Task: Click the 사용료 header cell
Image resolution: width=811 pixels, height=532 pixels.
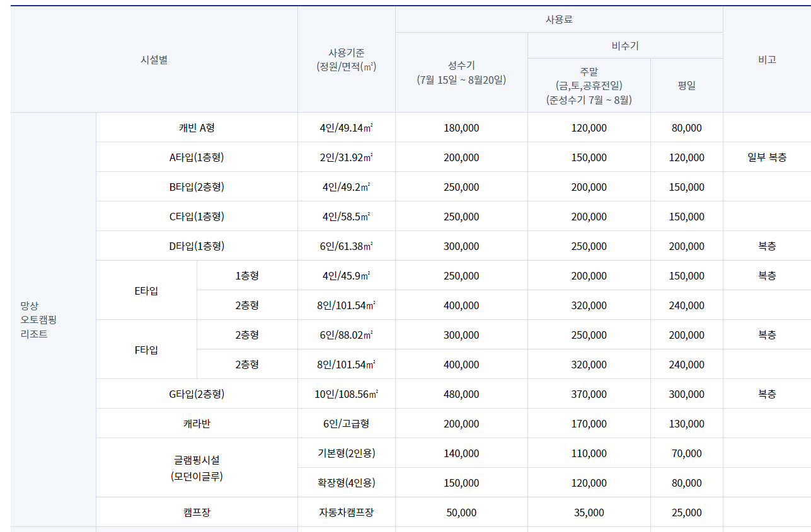Action: pyautogui.click(x=558, y=19)
